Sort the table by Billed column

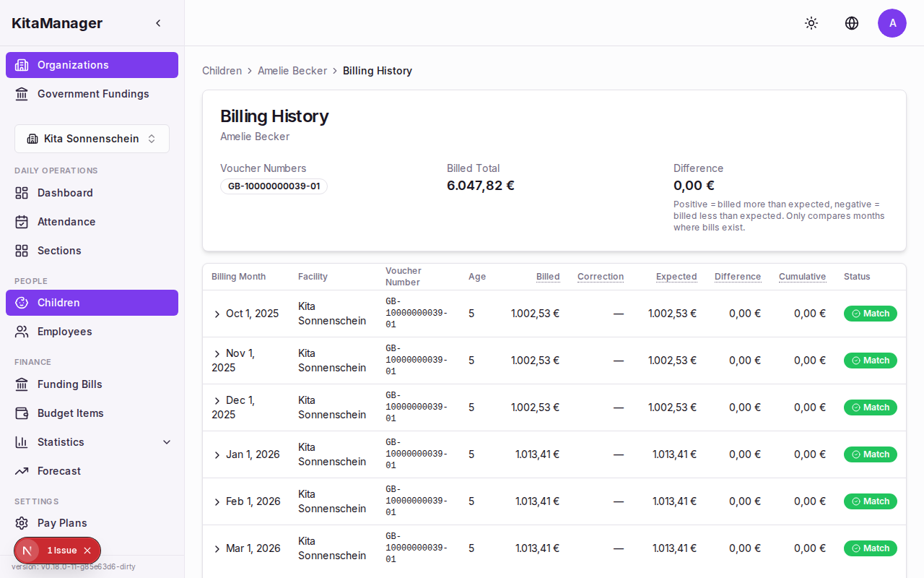point(548,276)
